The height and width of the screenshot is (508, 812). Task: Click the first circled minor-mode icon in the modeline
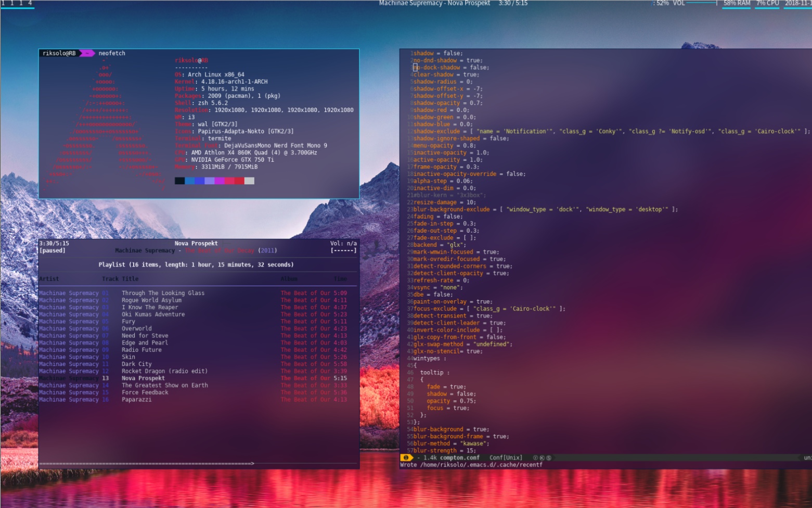535,458
